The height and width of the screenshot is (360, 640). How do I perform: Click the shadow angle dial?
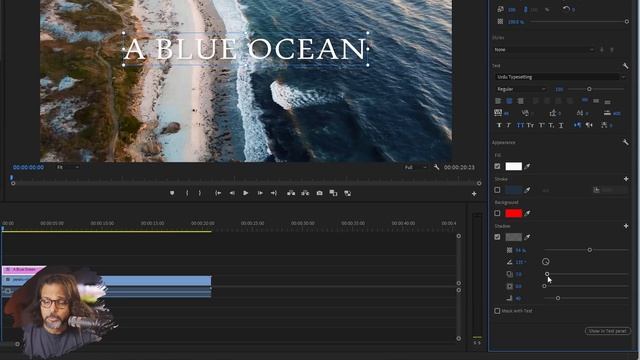pyautogui.click(x=546, y=262)
